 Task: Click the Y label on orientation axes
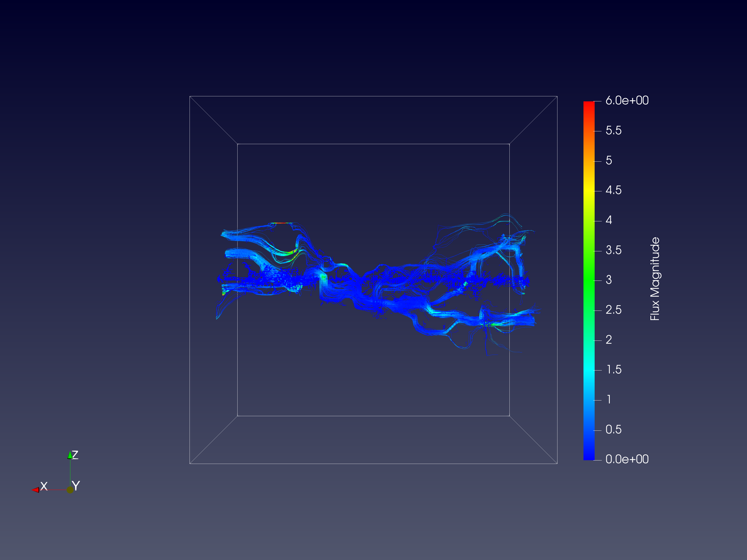point(76,486)
